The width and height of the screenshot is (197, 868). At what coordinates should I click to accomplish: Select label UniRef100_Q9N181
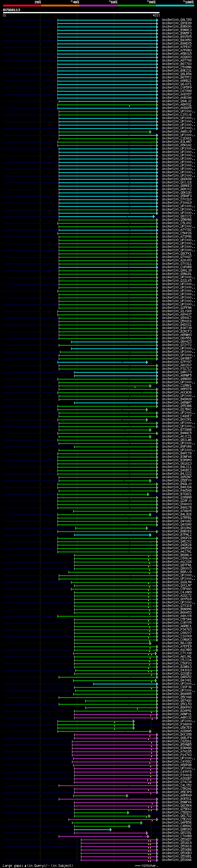[x=177, y=274]
